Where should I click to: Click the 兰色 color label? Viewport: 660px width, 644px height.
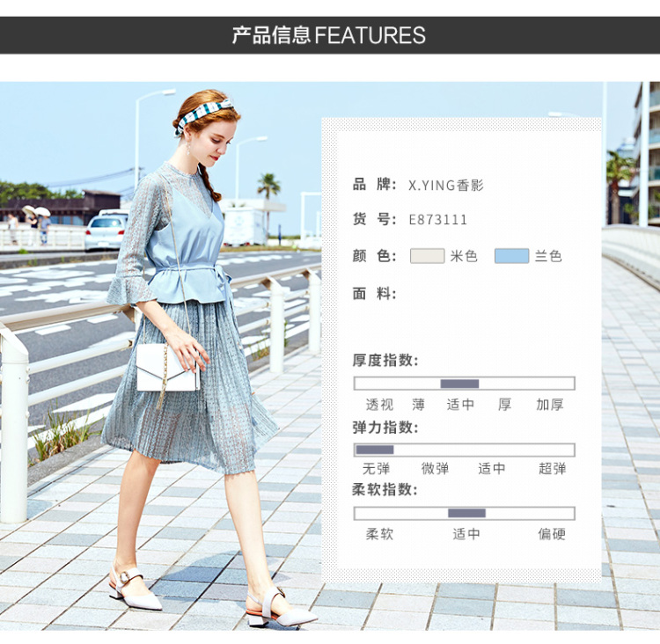pyautogui.click(x=548, y=256)
